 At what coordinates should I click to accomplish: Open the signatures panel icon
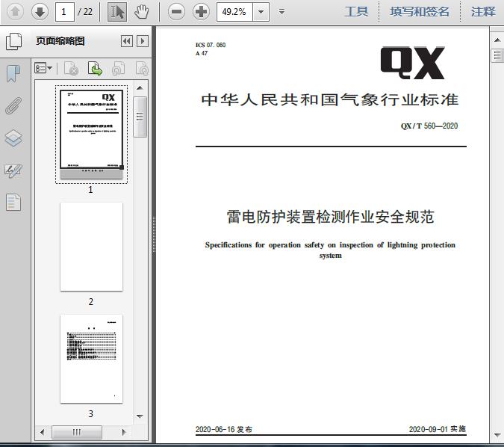coord(13,170)
